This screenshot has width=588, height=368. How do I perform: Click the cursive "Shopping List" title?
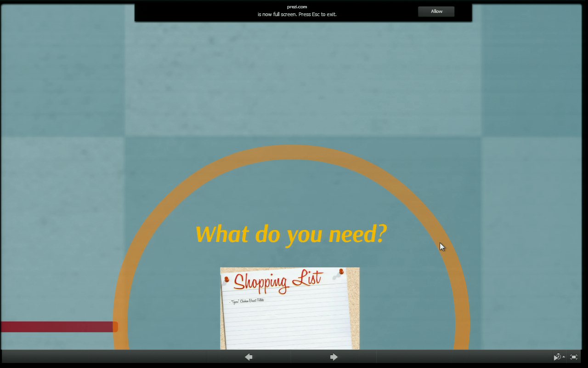pos(277,281)
